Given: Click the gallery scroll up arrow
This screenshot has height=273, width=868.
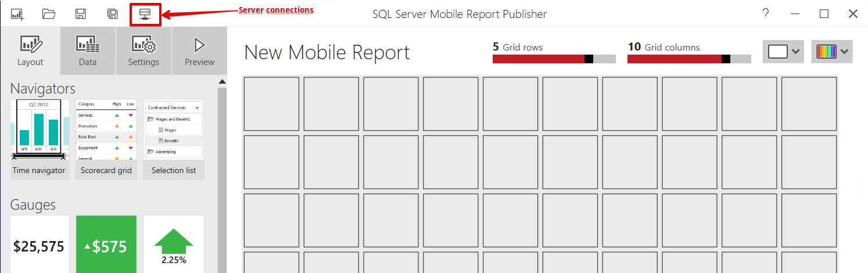Looking at the screenshot, I should coord(222,82).
